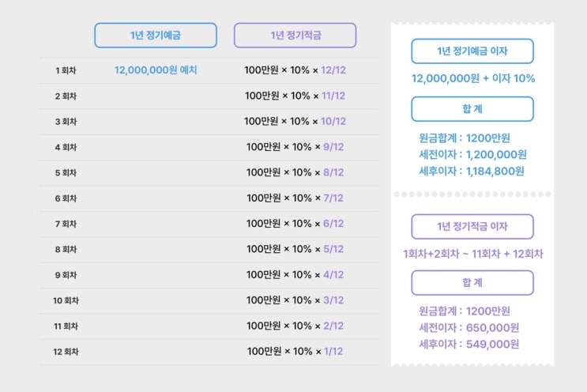Select the 1년 정기적금 이자 button
Image resolution: width=587 pixels, height=392 pixels.
(x=472, y=227)
